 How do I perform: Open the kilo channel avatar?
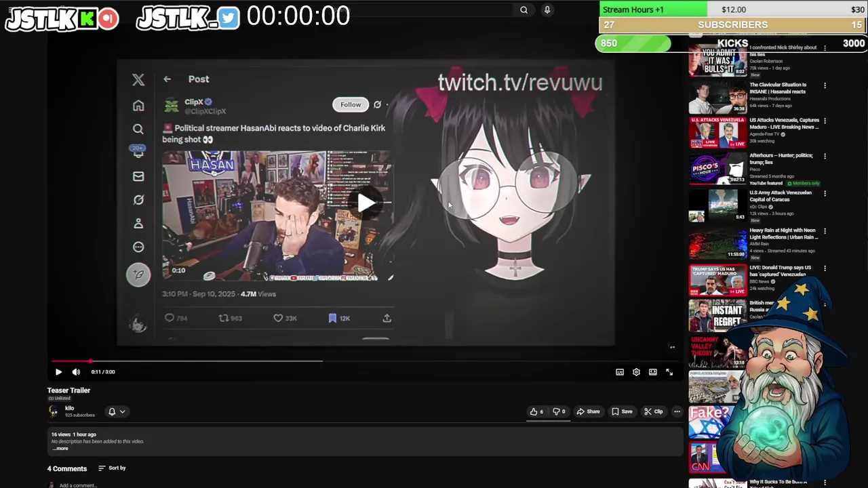tap(54, 411)
